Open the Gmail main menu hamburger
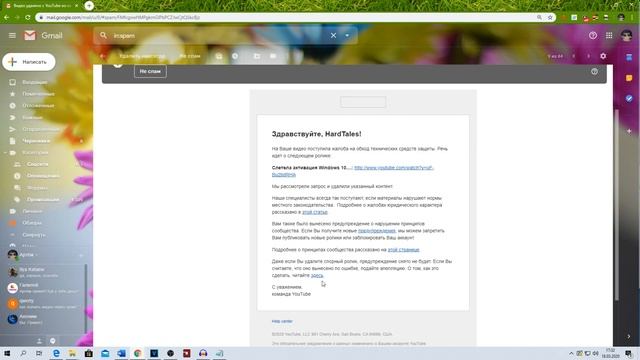The width and height of the screenshot is (640, 360). (12, 36)
